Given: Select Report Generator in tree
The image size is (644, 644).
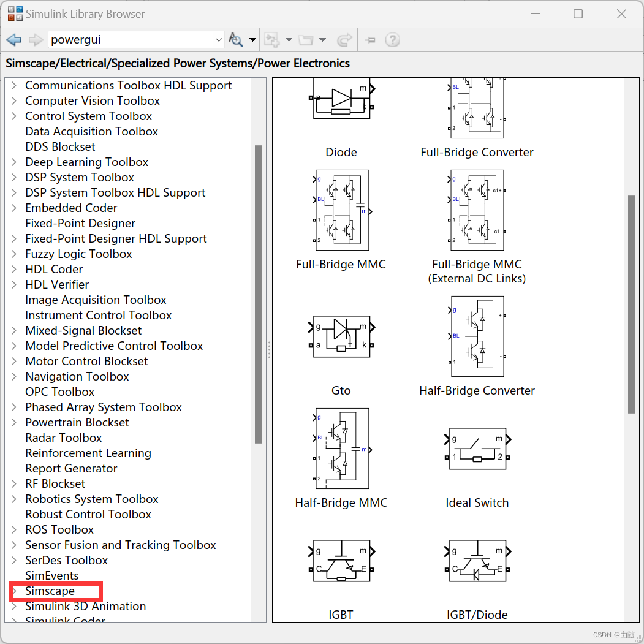Looking at the screenshot, I should 71,469.
